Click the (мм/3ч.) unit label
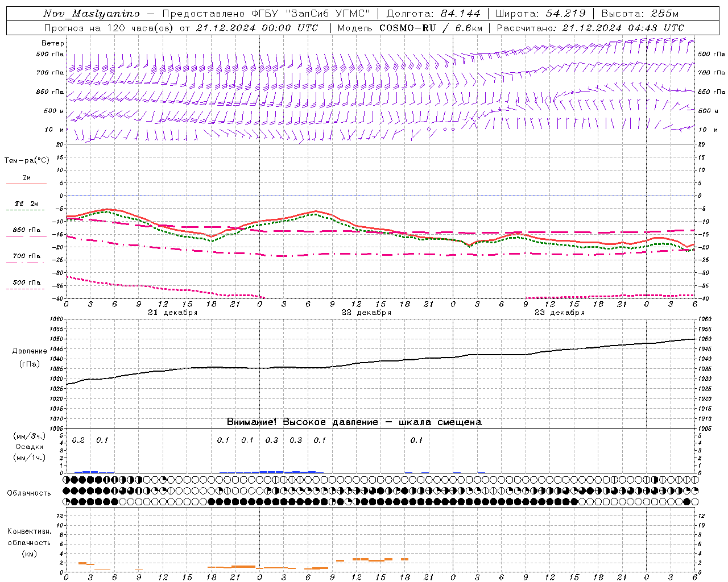 click(x=29, y=436)
